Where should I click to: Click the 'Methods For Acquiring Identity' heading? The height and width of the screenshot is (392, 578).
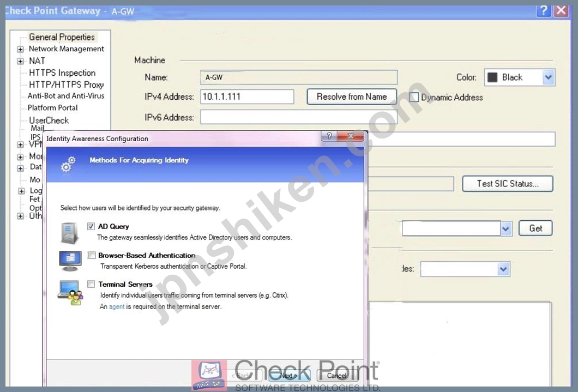pyautogui.click(x=139, y=160)
